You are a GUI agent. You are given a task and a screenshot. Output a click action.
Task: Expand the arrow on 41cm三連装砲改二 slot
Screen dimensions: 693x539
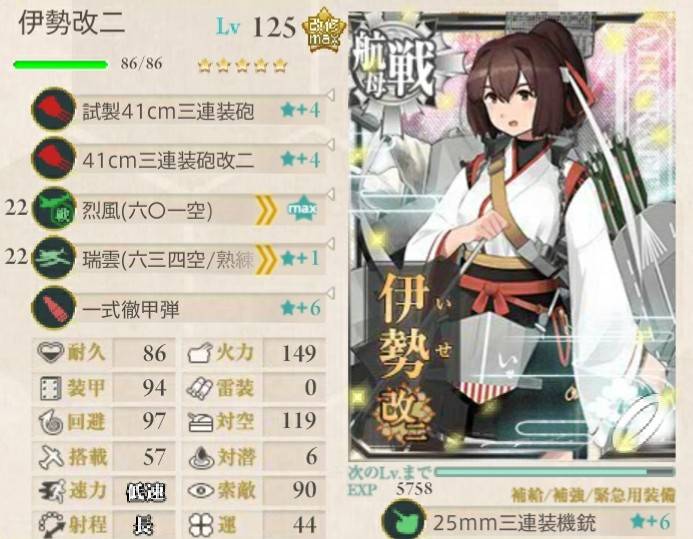330,144
